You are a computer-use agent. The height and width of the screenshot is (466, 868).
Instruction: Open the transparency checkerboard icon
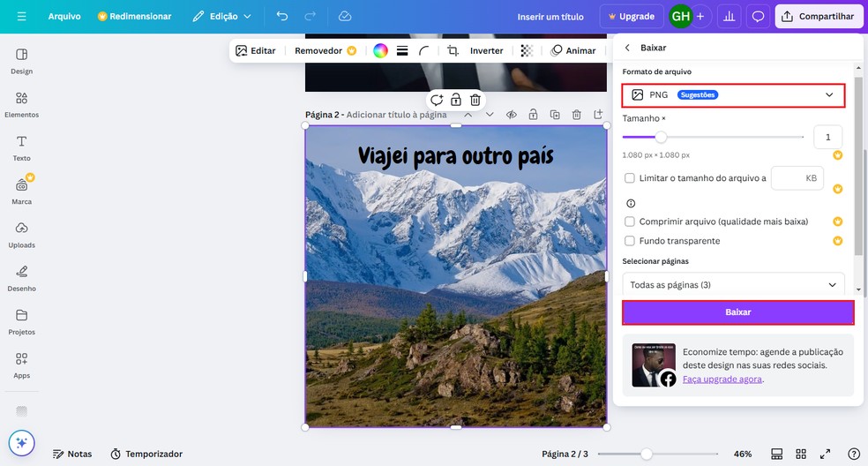click(x=527, y=51)
